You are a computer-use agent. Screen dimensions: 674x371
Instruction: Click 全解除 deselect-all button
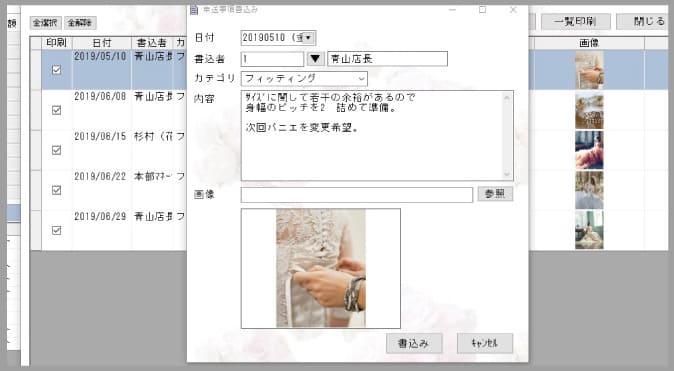tap(80, 23)
